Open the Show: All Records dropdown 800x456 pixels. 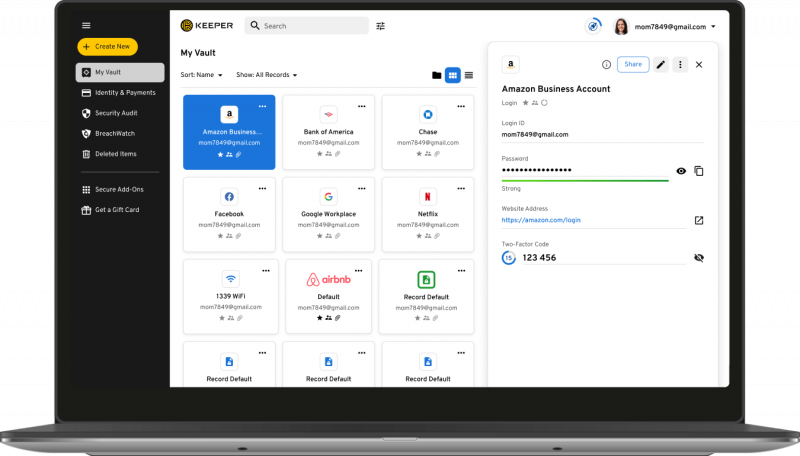(266, 75)
